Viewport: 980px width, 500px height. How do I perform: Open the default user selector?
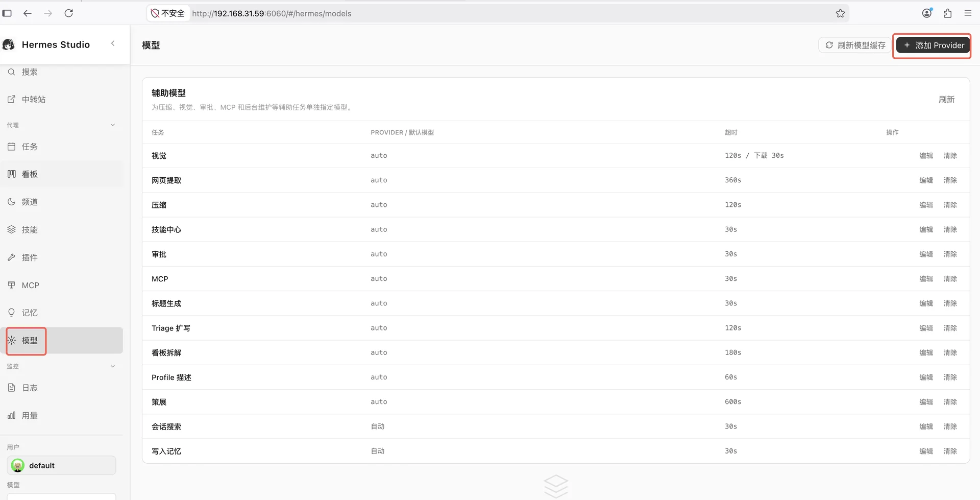[61, 465]
